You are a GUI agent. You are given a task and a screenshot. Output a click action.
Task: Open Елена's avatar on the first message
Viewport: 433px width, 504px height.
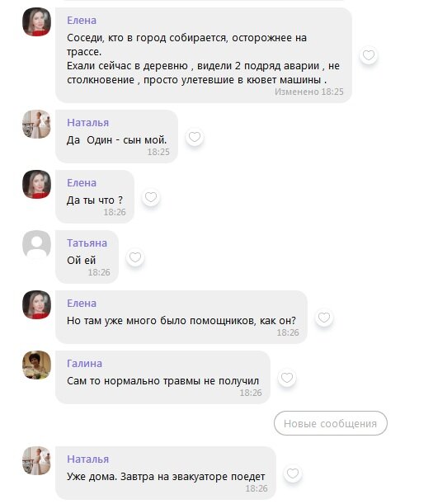36,21
